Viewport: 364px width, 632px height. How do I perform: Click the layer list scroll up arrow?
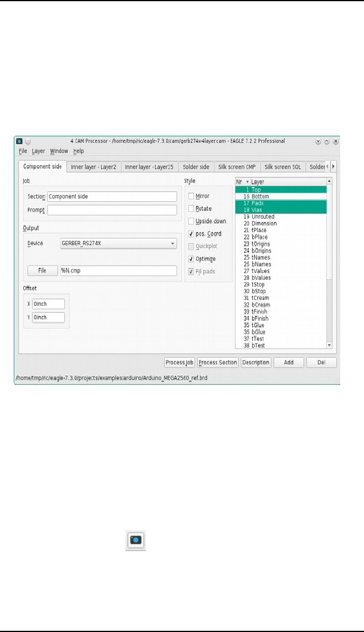(330, 182)
